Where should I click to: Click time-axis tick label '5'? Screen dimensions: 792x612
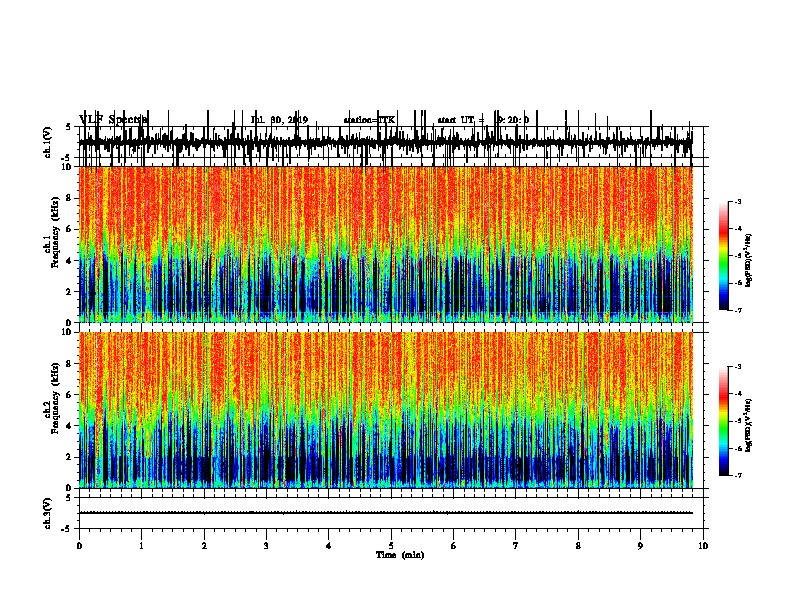tap(391, 545)
